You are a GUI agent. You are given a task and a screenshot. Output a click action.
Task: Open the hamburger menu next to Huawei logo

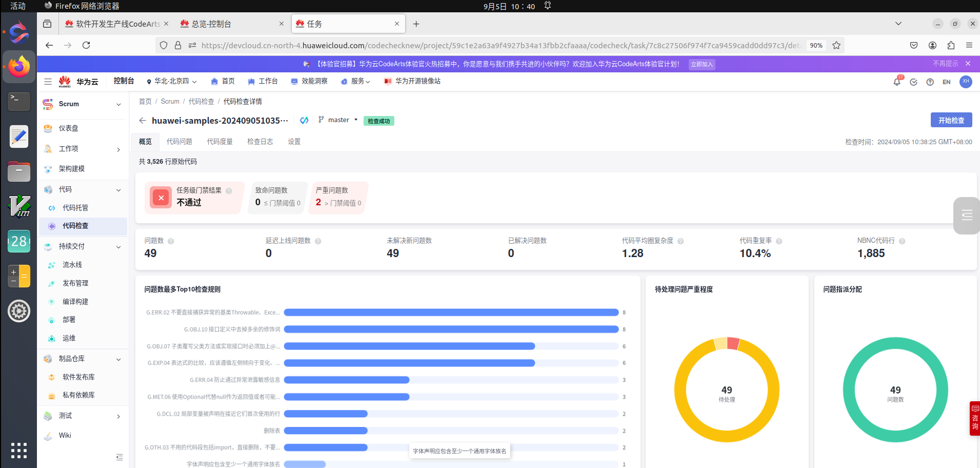[48, 82]
